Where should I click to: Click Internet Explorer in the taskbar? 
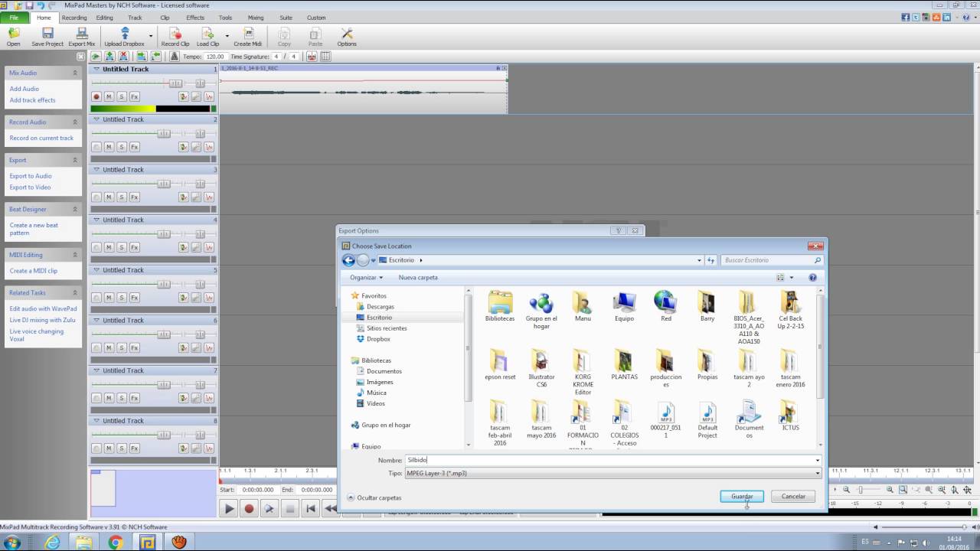pyautogui.click(x=52, y=542)
